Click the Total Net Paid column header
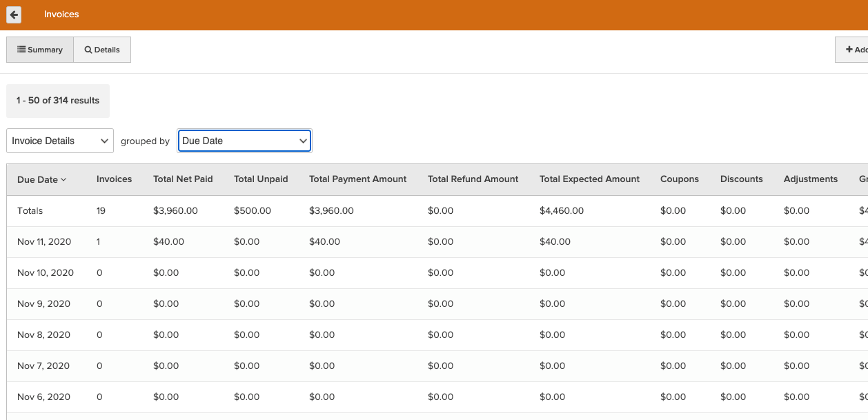868x420 pixels. [x=183, y=179]
